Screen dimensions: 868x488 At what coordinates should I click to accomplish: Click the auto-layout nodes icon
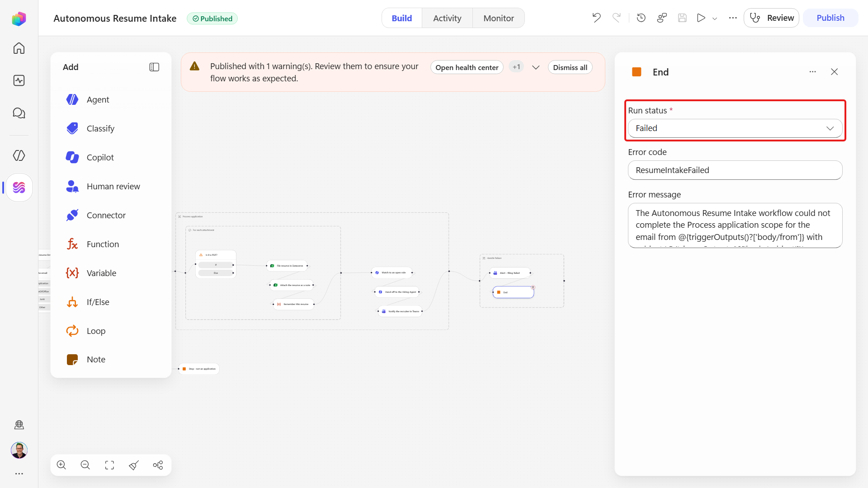click(158, 465)
